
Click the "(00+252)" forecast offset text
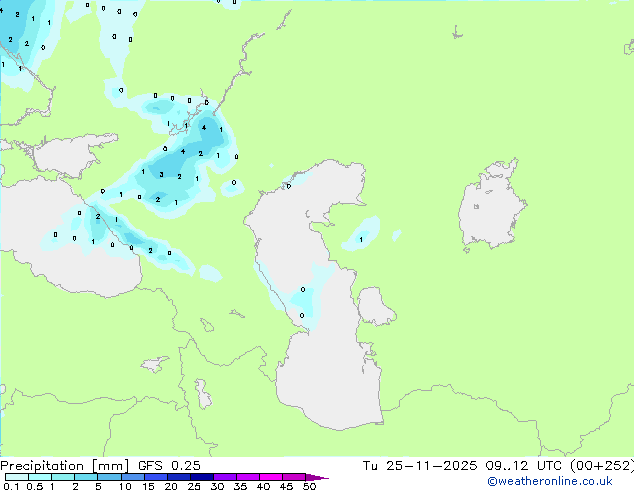click(x=602, y=466)
